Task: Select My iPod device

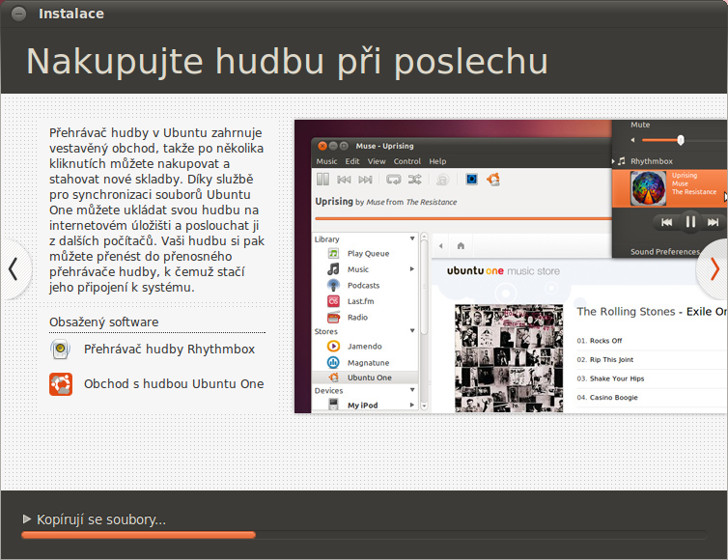Action: [363, 405]
